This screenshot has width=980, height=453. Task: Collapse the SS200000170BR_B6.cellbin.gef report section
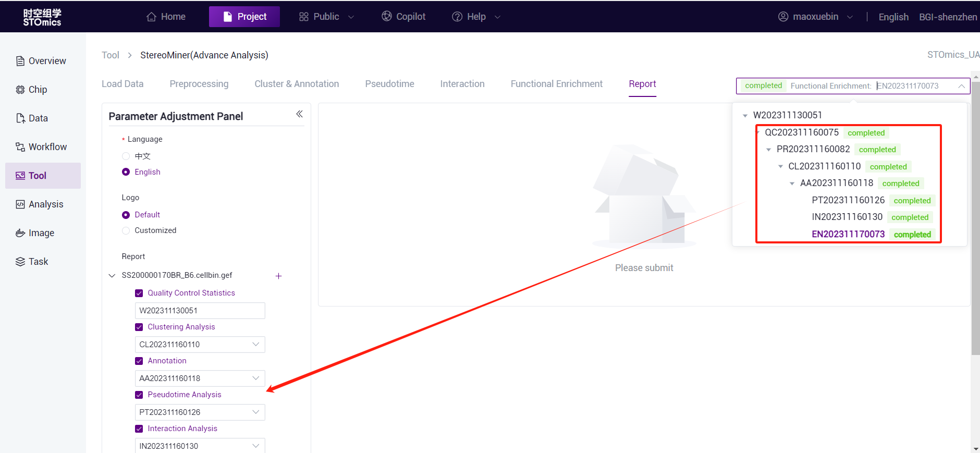(112, 275)
